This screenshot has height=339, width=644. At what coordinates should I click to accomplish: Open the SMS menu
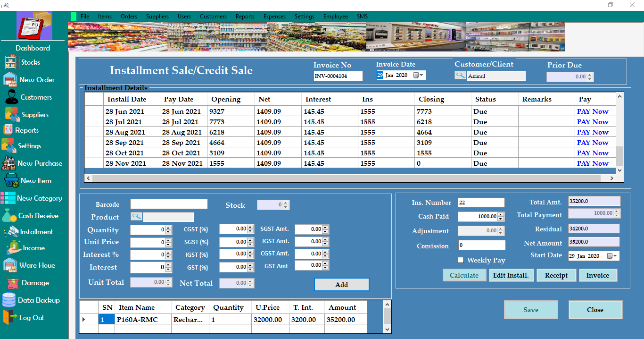click(x=362, y=16)
